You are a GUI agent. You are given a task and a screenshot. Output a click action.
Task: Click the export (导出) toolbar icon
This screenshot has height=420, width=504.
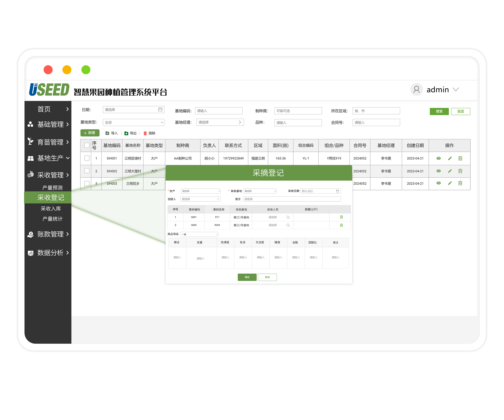pos(126,133)
